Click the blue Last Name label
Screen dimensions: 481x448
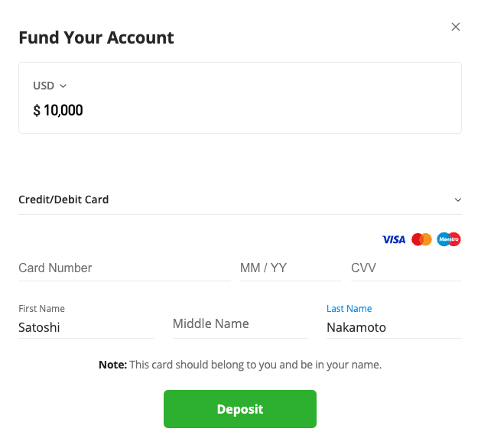(349, 309)
